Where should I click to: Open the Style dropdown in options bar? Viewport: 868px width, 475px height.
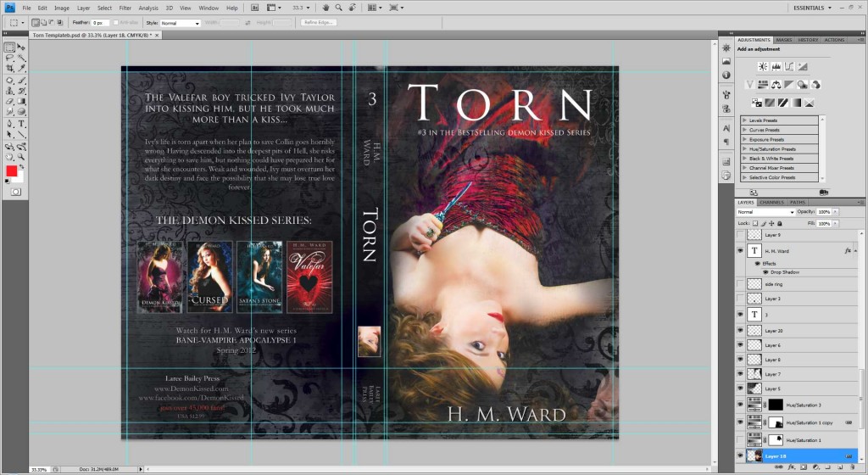pyautogui.click(x=180, y=23)
